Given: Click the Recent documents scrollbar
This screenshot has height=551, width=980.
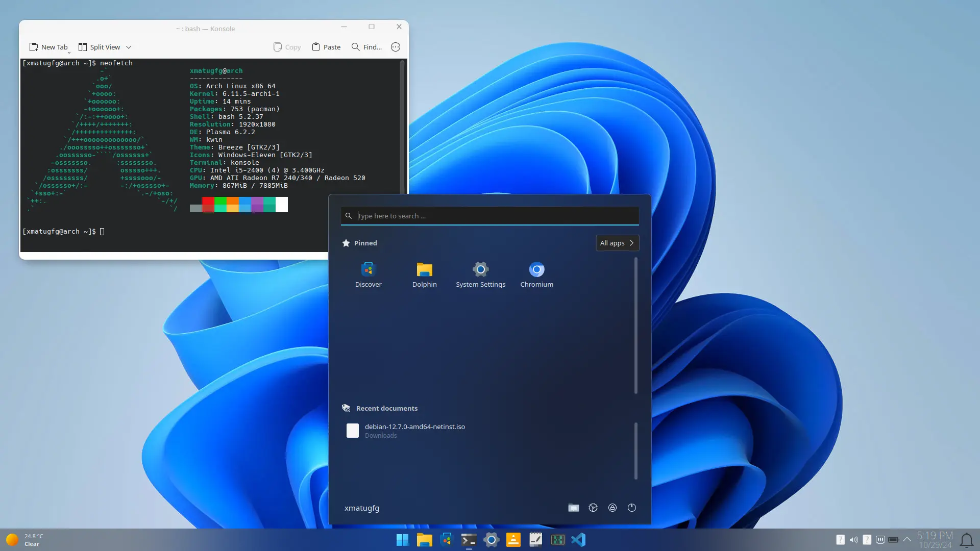Looking at the screenshot, I should click(635, 451).
